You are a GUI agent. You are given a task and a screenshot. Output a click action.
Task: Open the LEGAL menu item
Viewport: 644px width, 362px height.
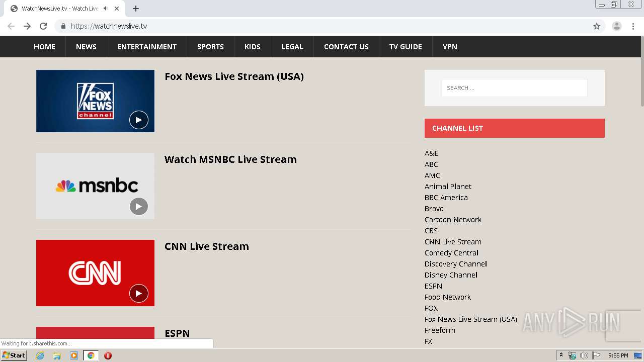click(292, 47)
